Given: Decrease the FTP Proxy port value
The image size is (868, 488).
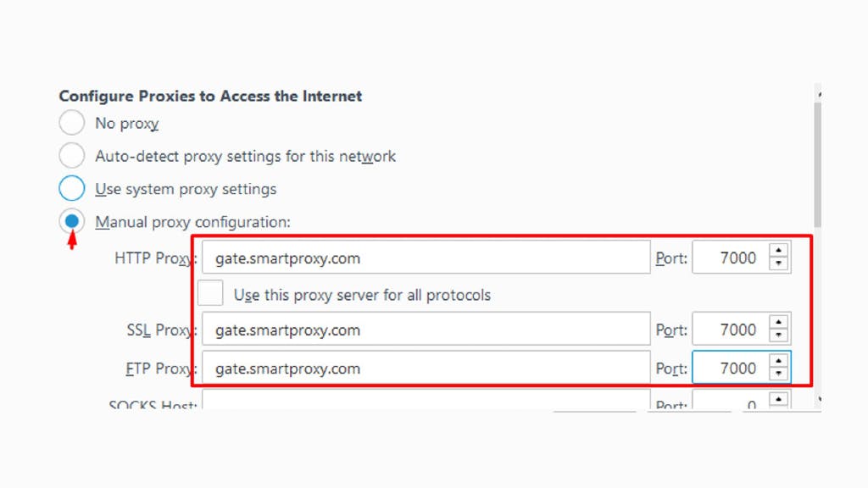Looking at the screenshot, I should [778, 374].
